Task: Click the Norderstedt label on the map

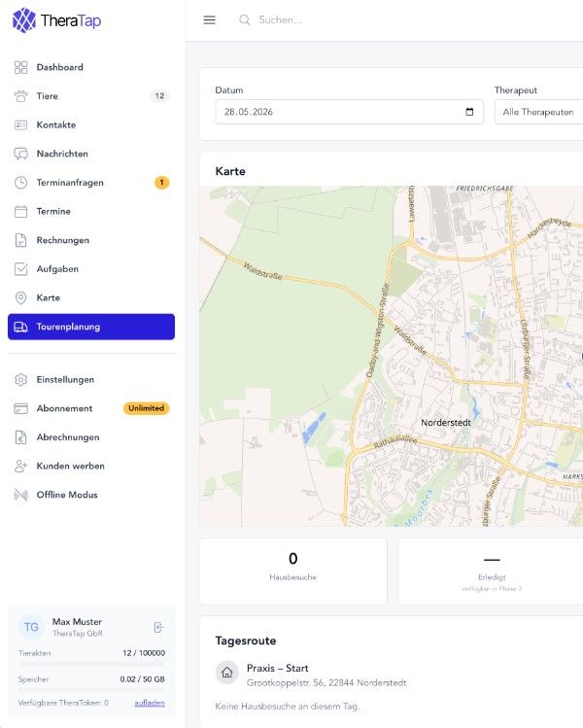Action: 446,423
